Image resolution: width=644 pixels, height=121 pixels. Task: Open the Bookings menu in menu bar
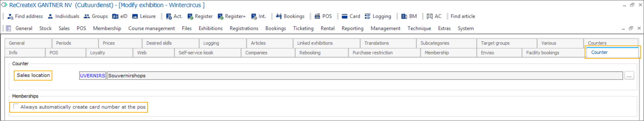pos(276,28)
